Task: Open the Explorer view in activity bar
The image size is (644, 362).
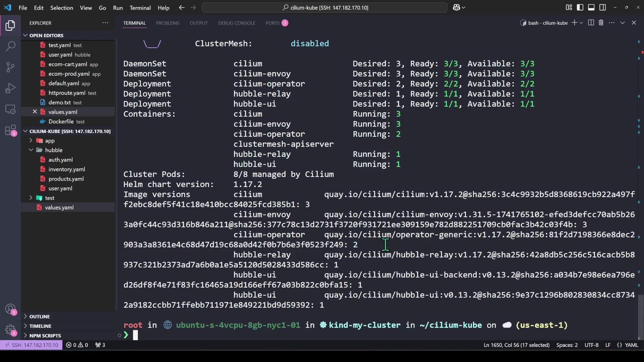Action: click(10, 25)
